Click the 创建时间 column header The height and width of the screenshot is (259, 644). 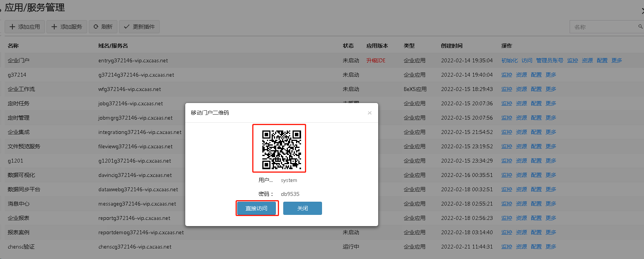(x=452, y=46)
